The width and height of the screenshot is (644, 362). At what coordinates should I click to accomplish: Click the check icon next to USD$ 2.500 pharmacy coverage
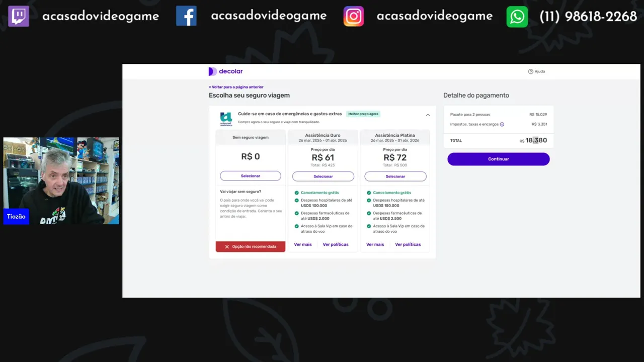point(369,213)
